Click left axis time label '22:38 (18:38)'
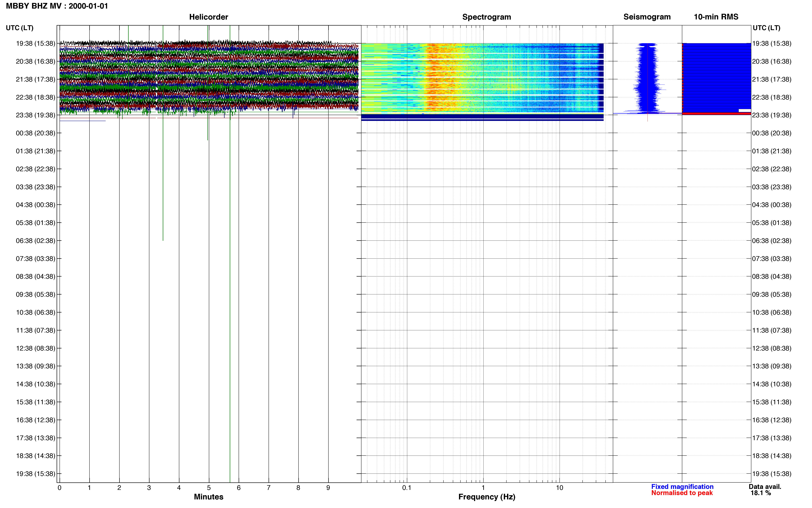Viewport: 812px width, 508px height. point(36,97)
